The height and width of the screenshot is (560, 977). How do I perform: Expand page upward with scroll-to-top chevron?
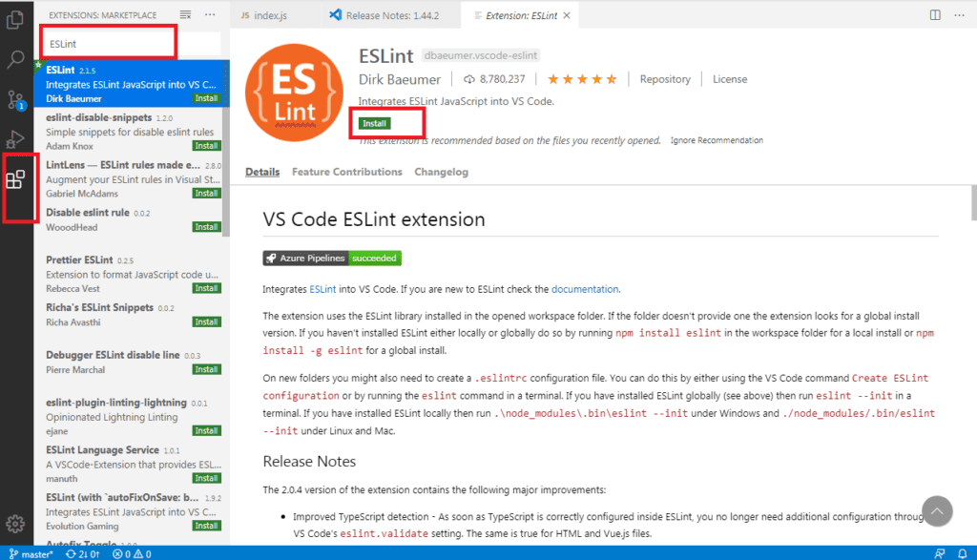point(937,512)
